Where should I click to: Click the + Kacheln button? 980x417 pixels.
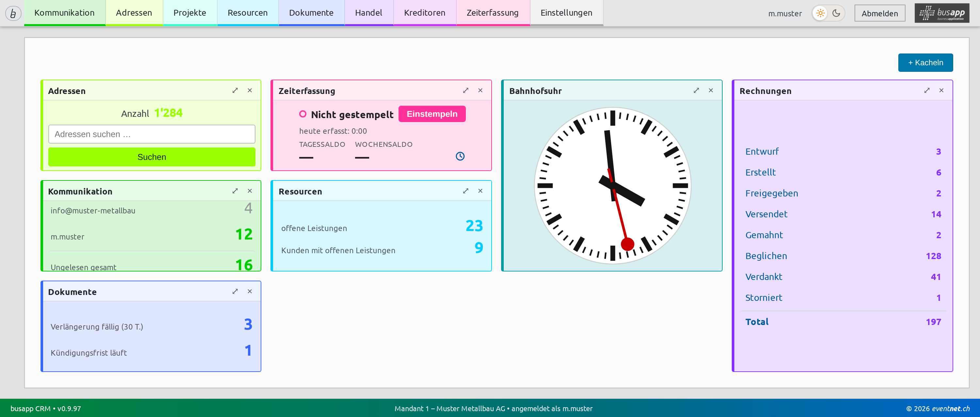(925, 63)
